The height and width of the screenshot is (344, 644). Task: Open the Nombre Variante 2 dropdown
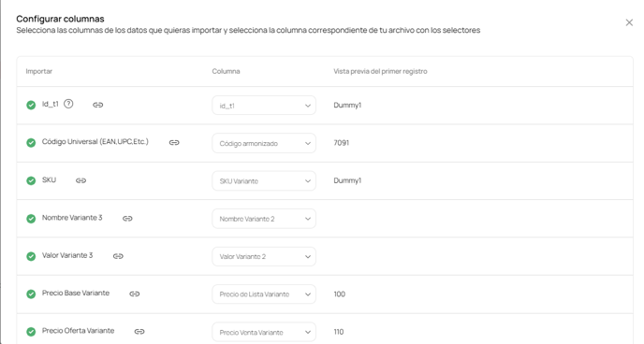(264, 219)
